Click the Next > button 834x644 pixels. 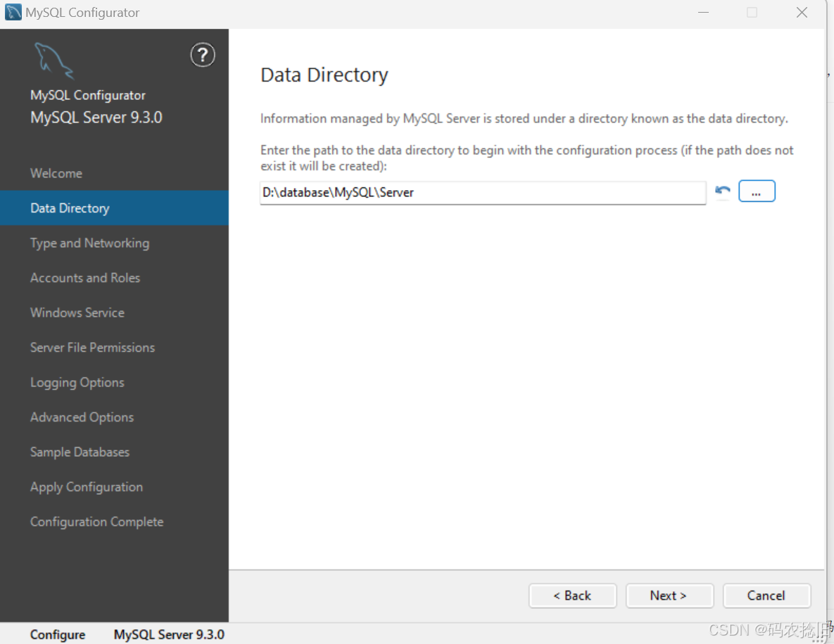[x=669, y=595]
